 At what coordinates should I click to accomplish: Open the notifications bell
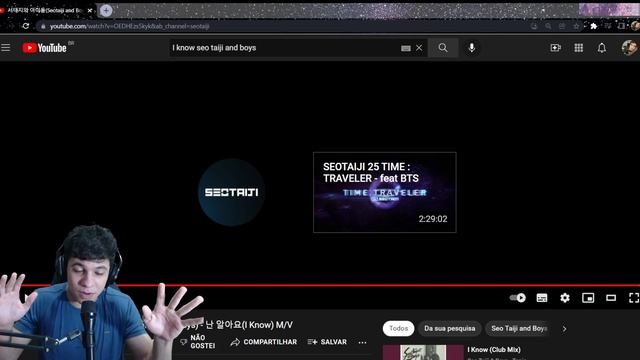pos(602,48)
